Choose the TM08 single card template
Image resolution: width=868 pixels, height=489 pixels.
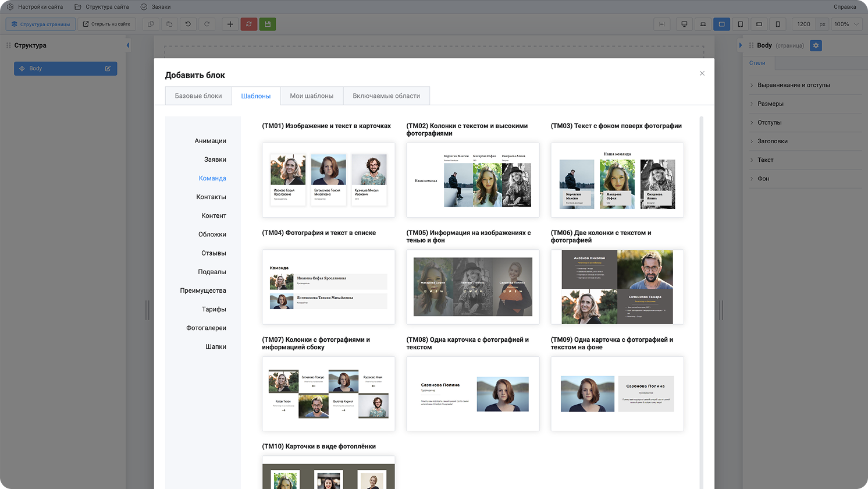click(x=473, y=394)
